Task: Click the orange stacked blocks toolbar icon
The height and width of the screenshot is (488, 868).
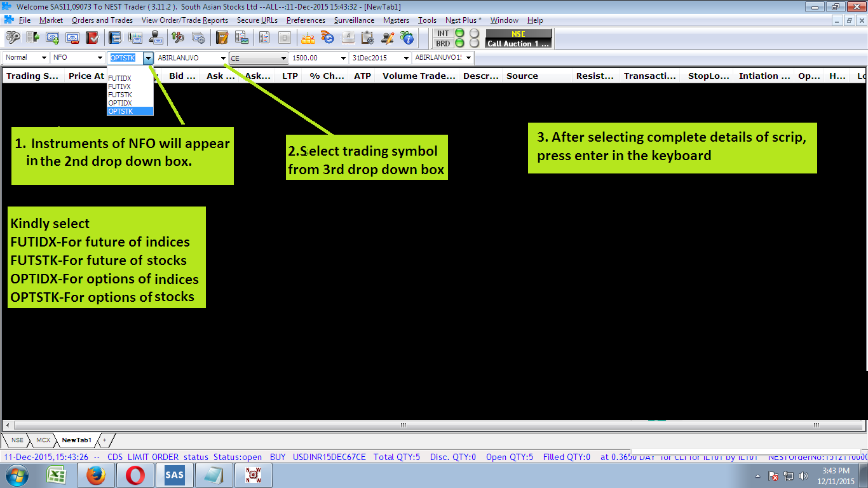Action: (x=308, y=37)
